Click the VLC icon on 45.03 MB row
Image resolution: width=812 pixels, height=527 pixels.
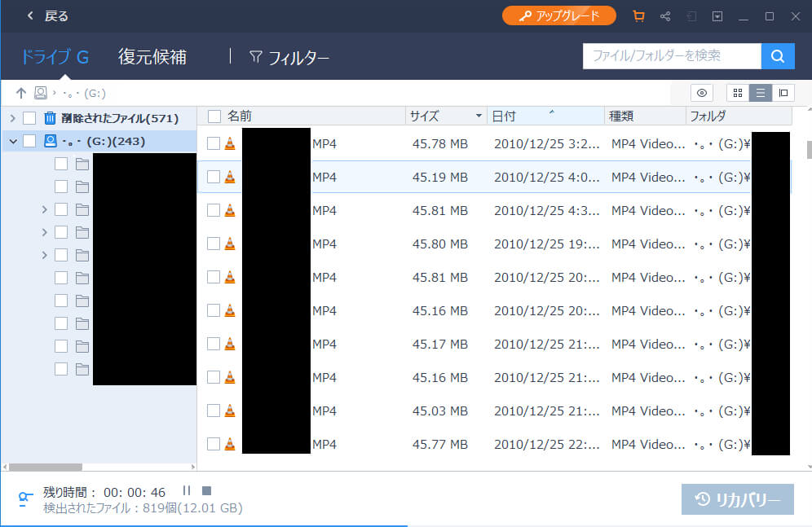click(x=230, y=411)
